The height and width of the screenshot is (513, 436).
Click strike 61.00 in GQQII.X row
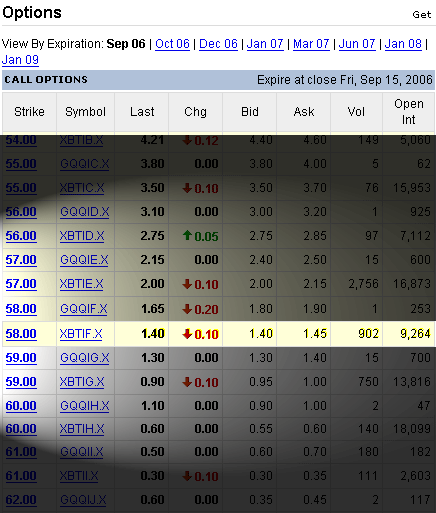[21, 452]
